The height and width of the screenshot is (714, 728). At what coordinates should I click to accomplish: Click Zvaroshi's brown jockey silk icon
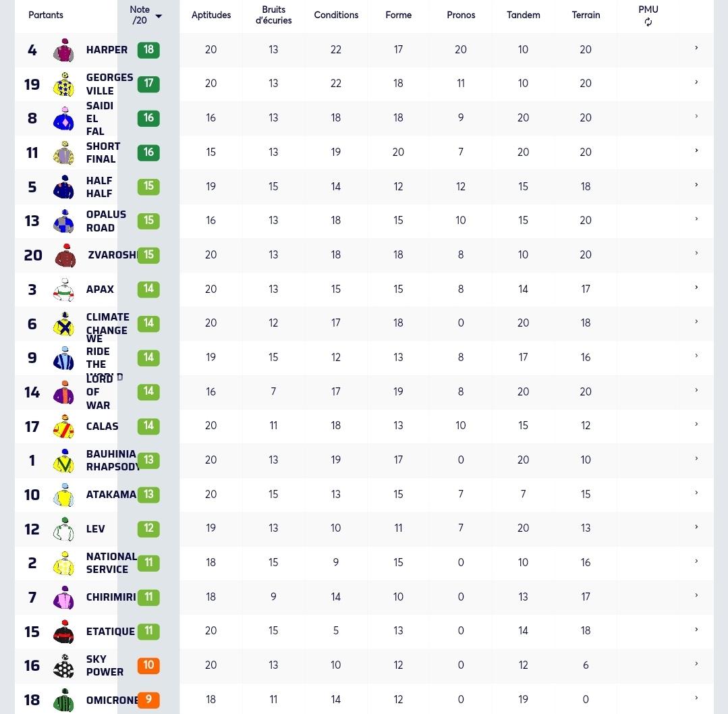65,256
